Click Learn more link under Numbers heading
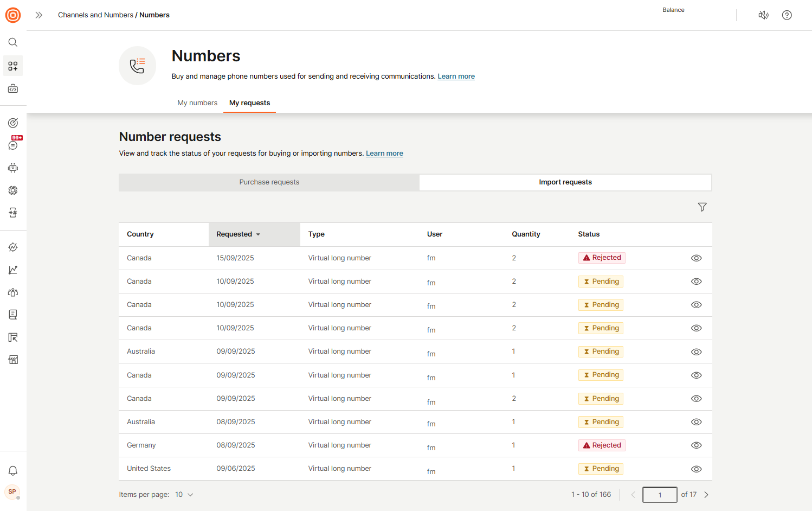The width and height of the screenshot is (812, 511). tap(456, 76)
